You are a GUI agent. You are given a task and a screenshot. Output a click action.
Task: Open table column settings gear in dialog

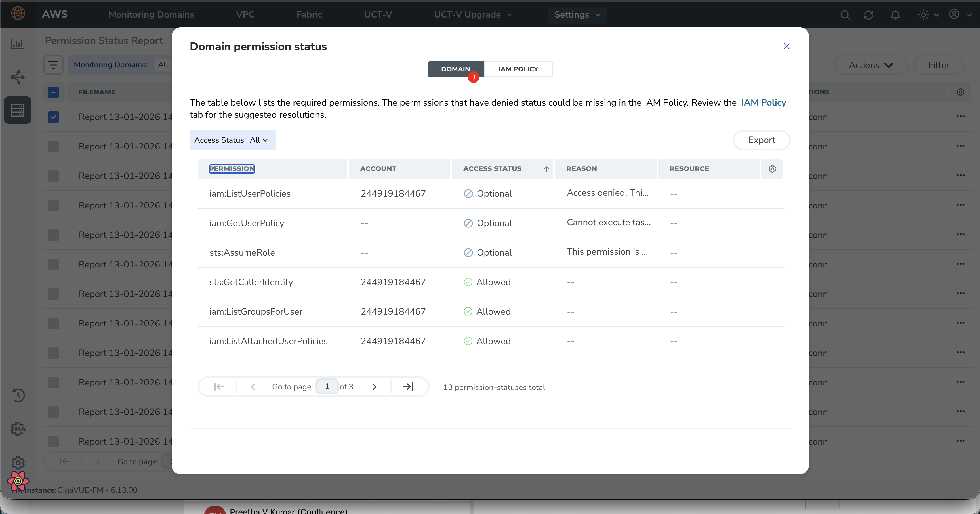tap(772, 169)
